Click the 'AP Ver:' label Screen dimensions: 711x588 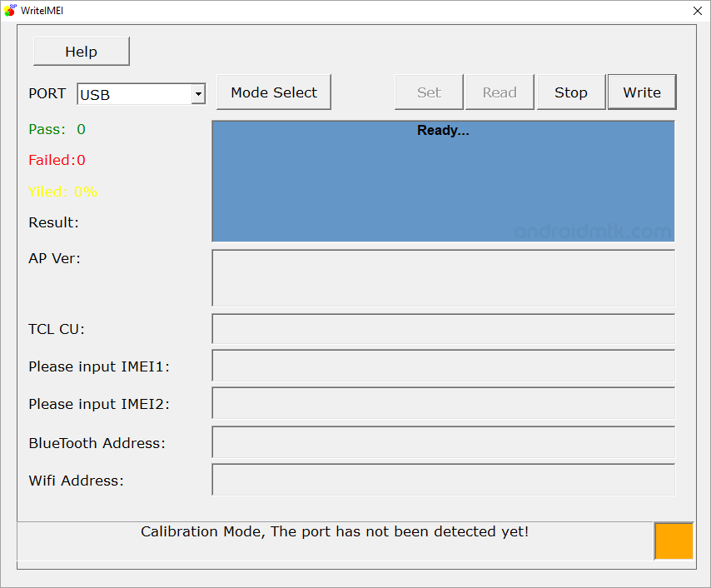click(x=54, y=258)
